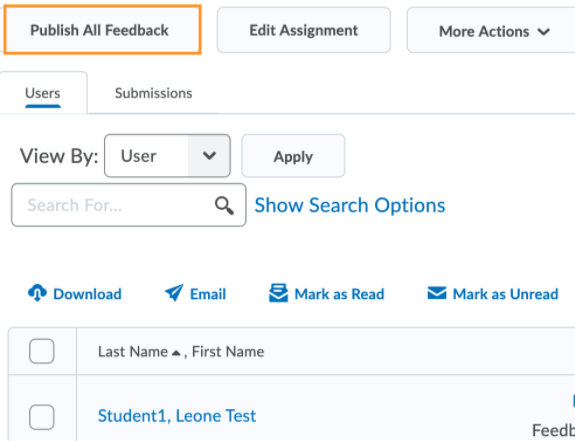Click the Mark as Unread text
Screen dimensions: 575x441
tap(505, 294)
